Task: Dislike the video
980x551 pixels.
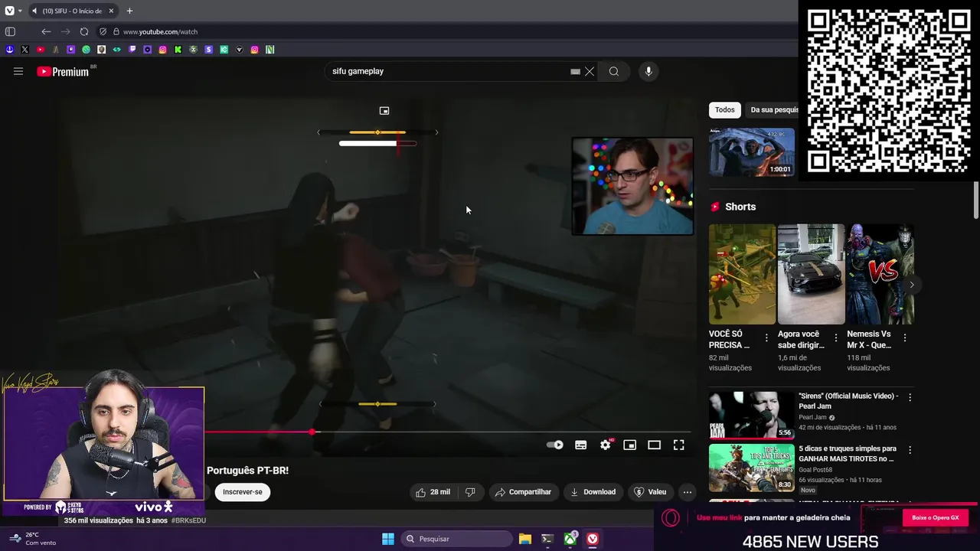Action: (x=470, y=492)
